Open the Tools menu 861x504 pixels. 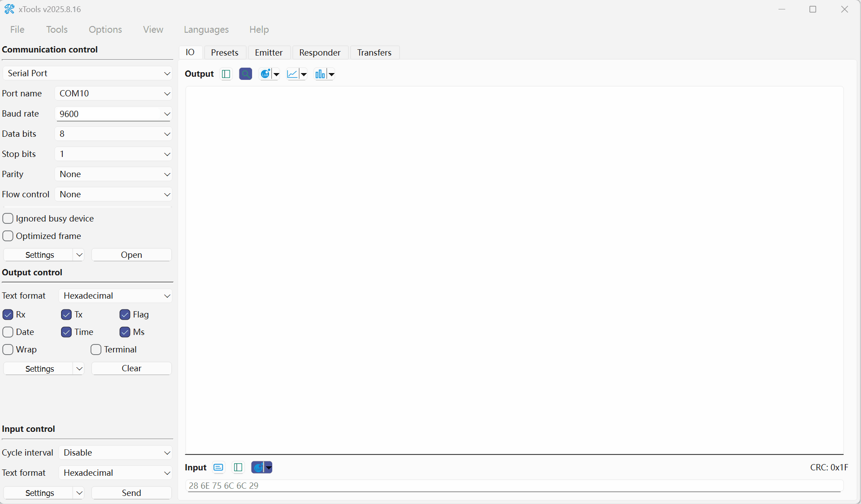[x=57, y=30]
